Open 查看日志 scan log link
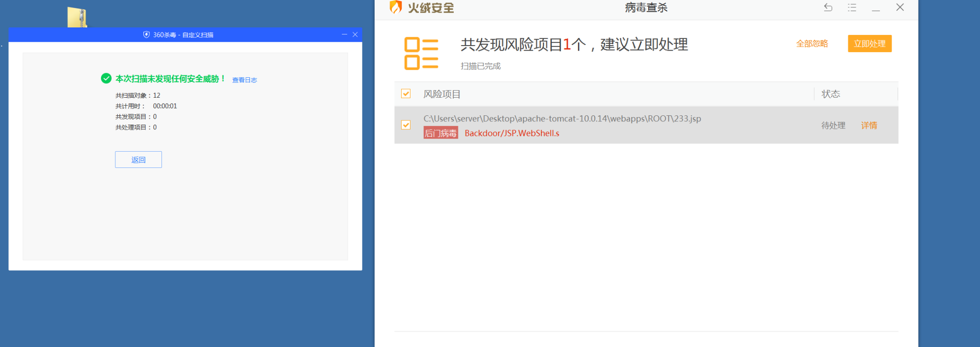The image size is (980, 347). [x=244, y=80]
